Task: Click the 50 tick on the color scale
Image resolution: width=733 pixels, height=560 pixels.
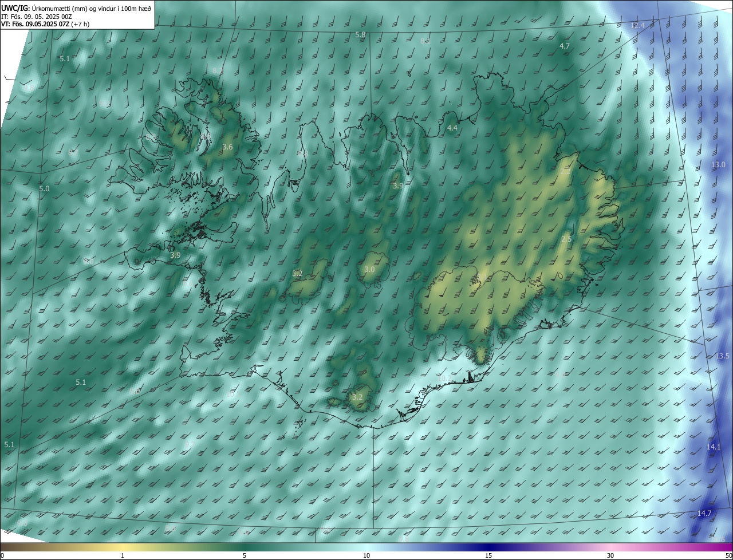Action: click(x=728, y=555)
